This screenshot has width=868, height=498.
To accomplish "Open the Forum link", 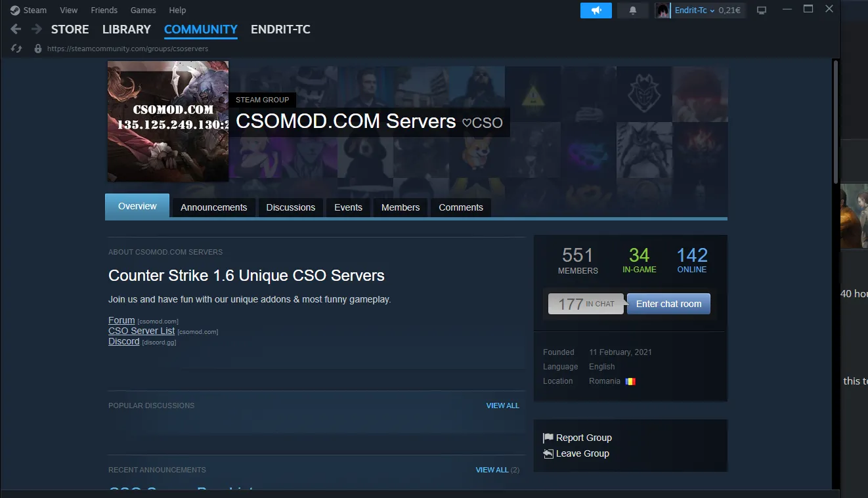I will (x=121, y=320).
